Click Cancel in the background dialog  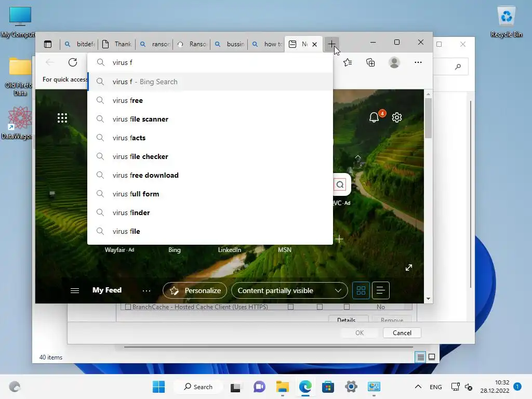point(402,333)
